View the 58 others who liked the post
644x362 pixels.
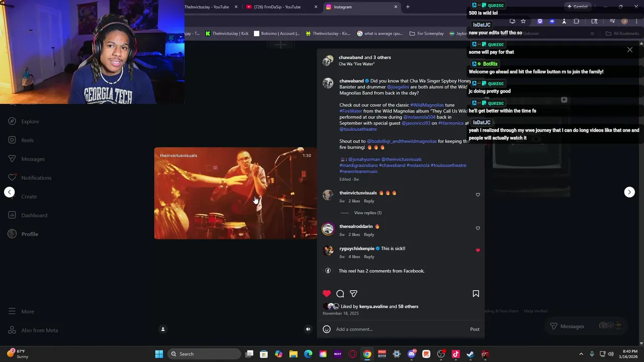pyautogui.click(x=408, y=306)
